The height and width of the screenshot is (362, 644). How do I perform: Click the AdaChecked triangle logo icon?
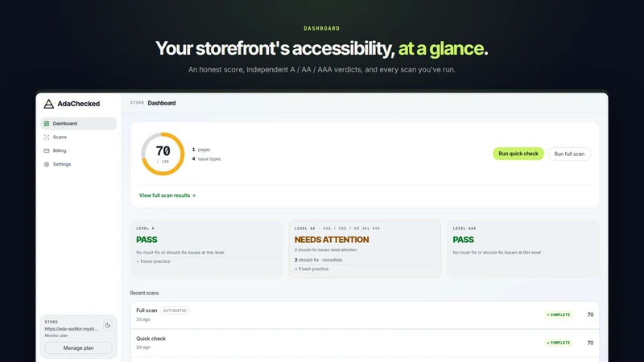(49, 104)
